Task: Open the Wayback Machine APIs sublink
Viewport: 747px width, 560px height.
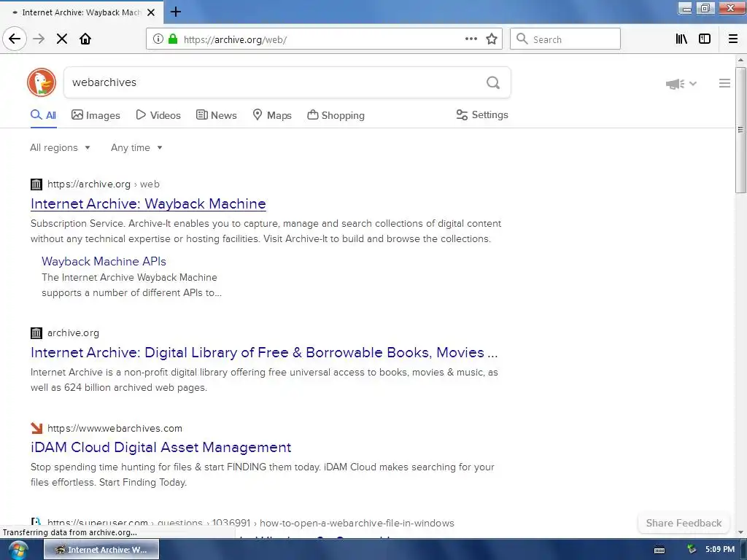Action: tap(104, 262)
